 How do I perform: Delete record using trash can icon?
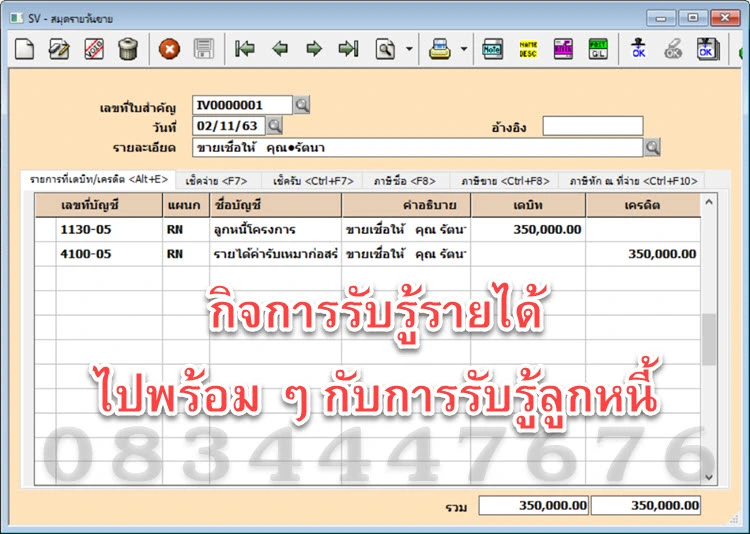tap(128, 49)
